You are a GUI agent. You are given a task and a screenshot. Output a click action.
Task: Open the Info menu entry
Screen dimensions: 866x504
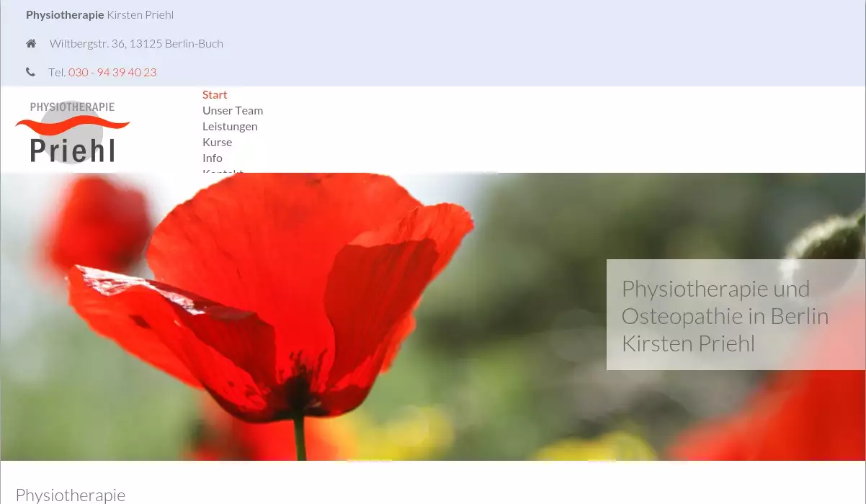[x=213, y=158]
